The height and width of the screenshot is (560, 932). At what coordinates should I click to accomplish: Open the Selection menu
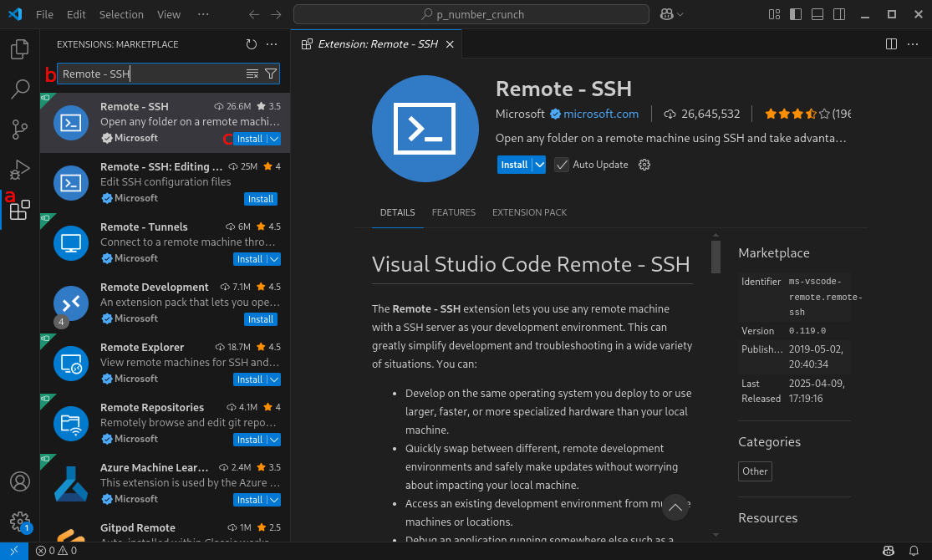[121, 14]
